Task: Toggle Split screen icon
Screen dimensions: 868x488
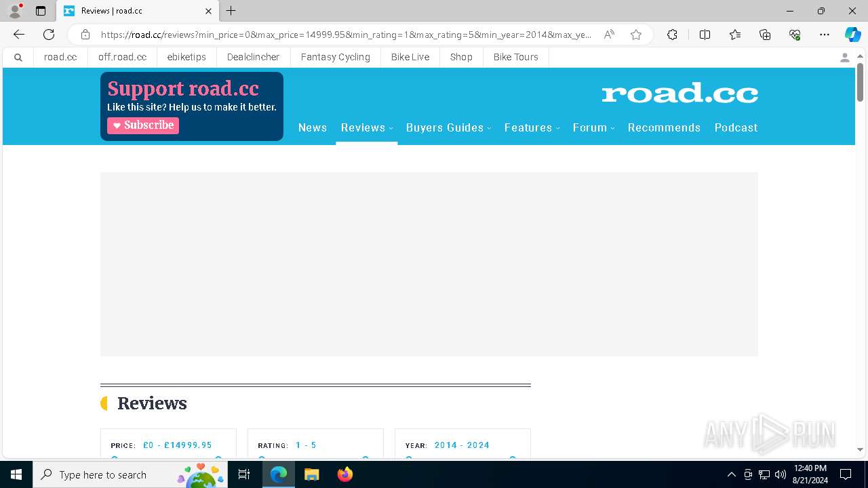Action: (705, 35)
